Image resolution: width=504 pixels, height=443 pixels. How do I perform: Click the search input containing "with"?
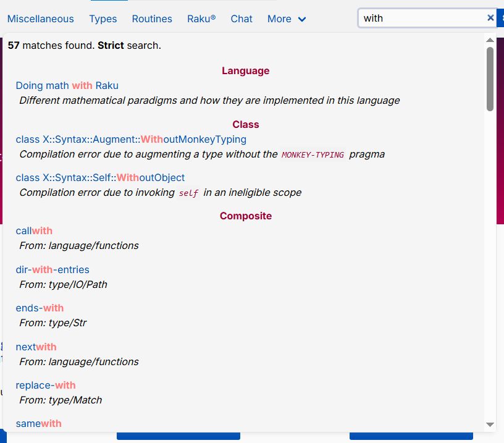pos(427,18)
